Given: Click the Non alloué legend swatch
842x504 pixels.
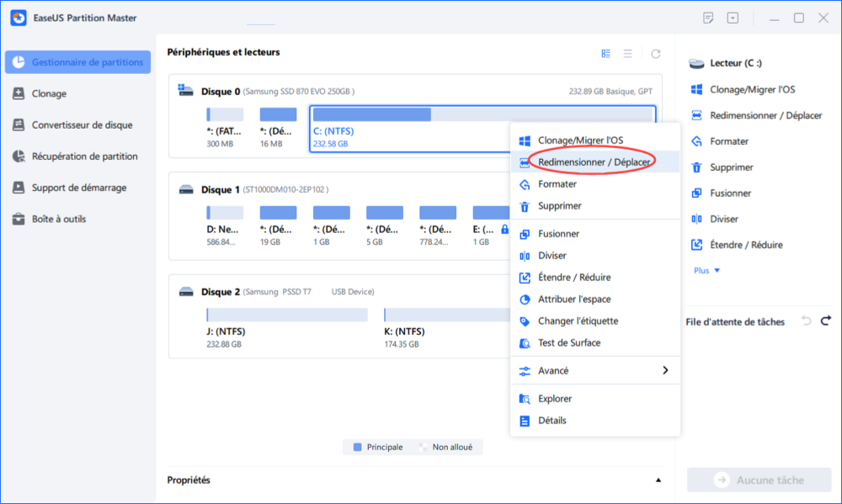Looking at the screenshot, I should [424, 447].
